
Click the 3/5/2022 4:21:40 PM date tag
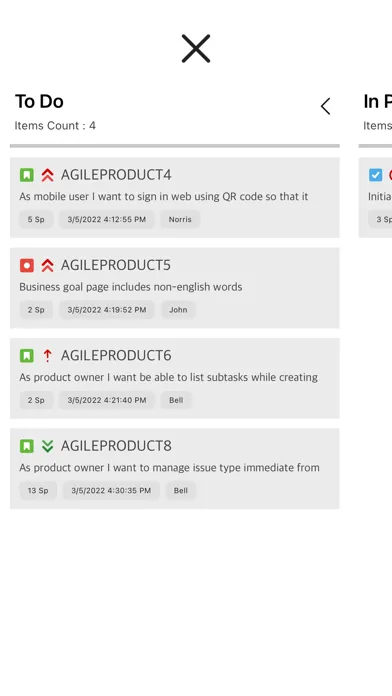[x=107, y=400]
